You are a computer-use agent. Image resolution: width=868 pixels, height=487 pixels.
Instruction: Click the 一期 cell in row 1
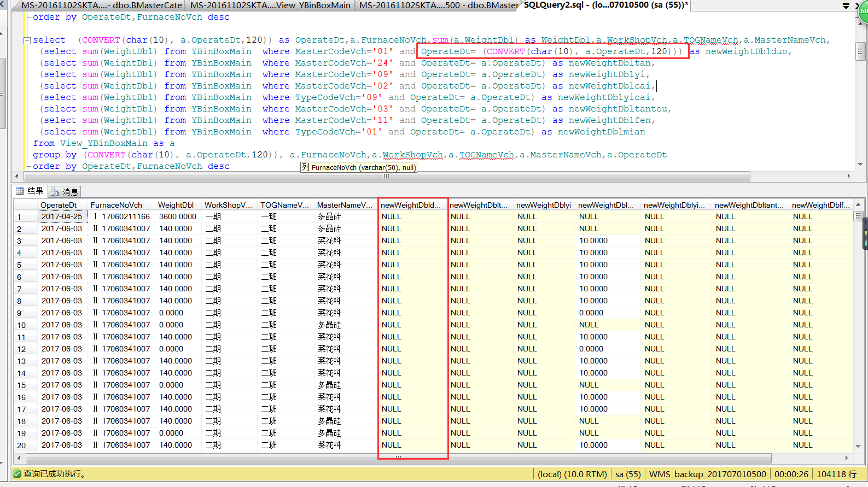point(230,217)
